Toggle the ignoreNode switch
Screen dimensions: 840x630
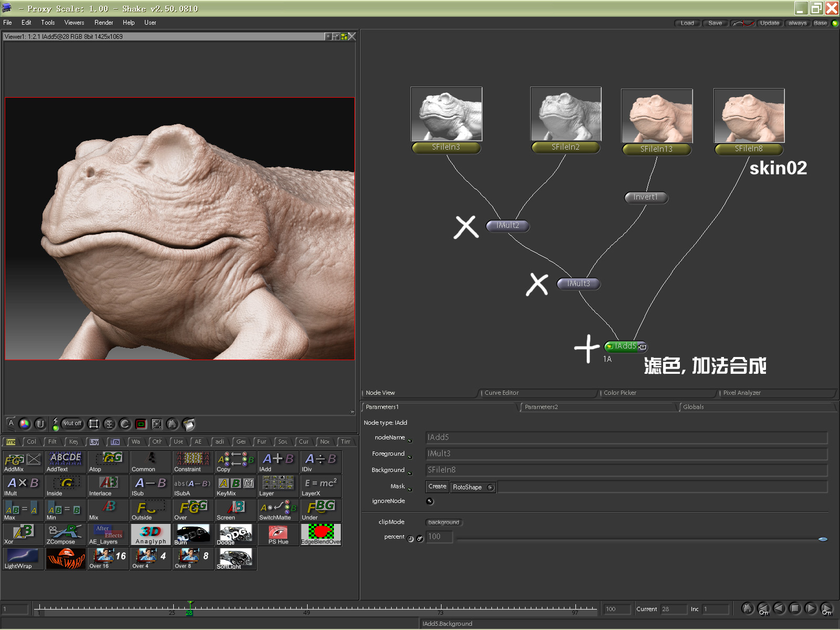(x=430, y=501)
